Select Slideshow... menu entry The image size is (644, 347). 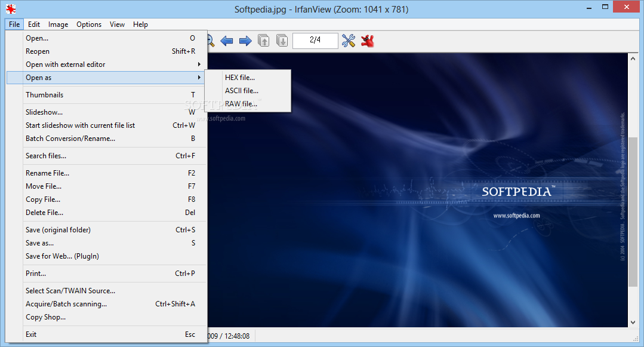point(106,112)
